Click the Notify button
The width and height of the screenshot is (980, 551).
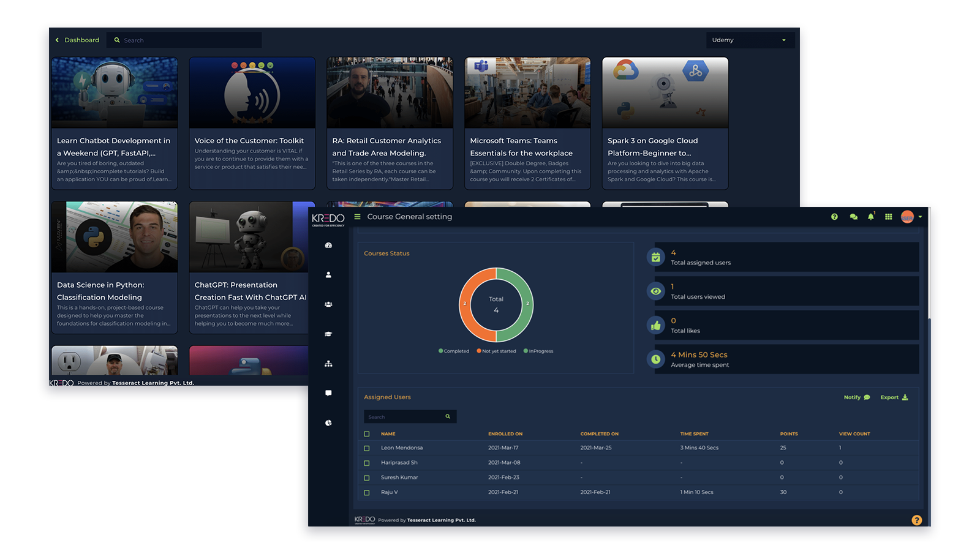tap(856, 397)
